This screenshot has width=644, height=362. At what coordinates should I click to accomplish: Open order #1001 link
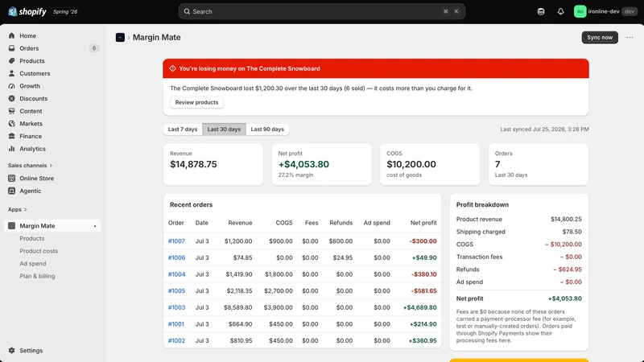coord(176,324)
